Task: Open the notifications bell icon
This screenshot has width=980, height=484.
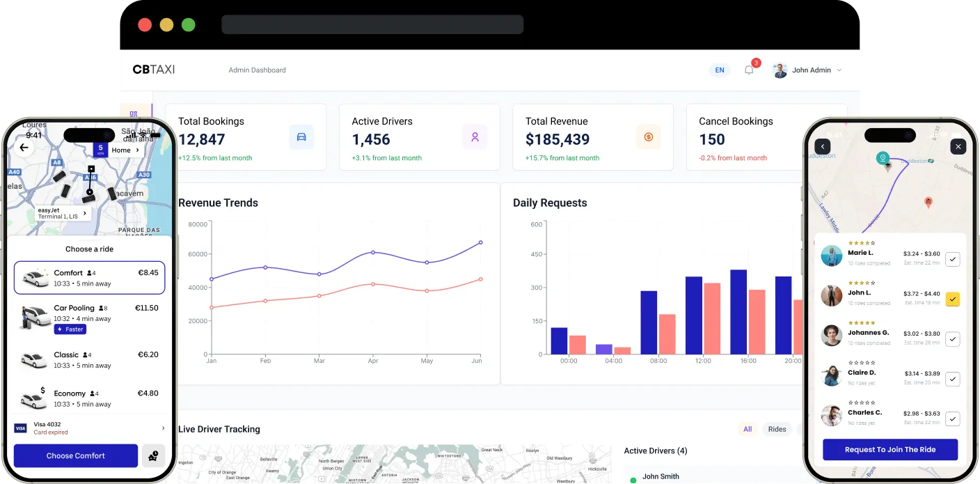Action: coord(749,70)
